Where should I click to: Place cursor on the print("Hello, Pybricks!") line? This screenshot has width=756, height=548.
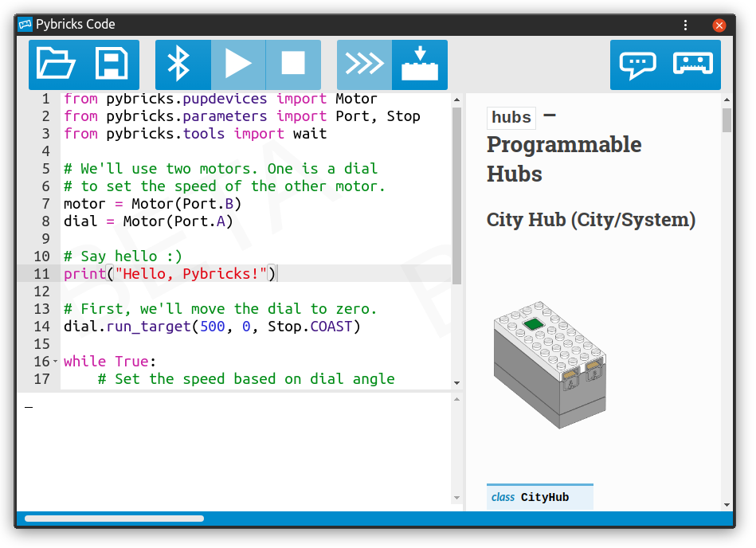coord(170,274)
